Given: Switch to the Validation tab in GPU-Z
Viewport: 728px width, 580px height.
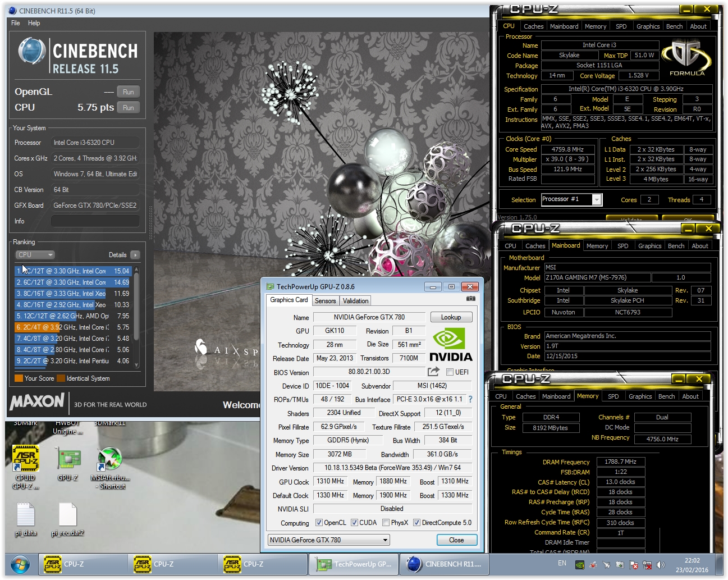Looking at the screenshot, I should 356,301.
